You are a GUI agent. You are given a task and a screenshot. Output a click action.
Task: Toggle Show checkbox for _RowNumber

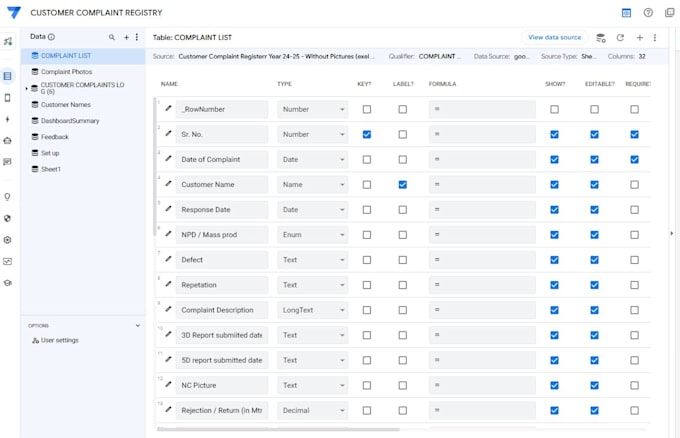(x=554, y=109)
